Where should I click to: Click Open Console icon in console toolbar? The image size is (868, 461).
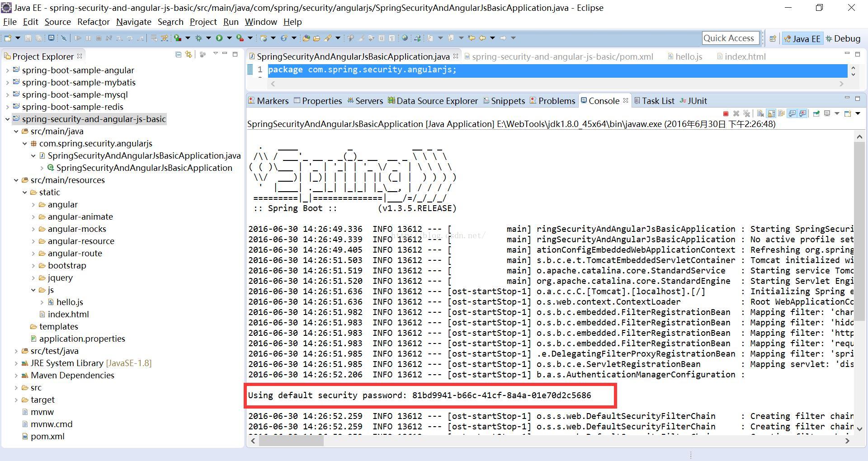click(848, 113)
